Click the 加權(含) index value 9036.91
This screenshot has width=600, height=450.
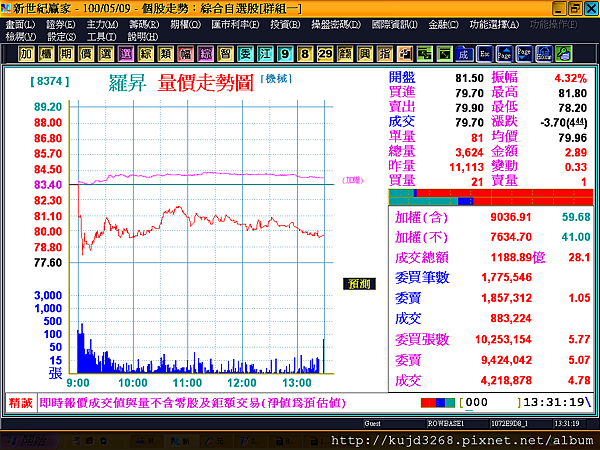511,217
